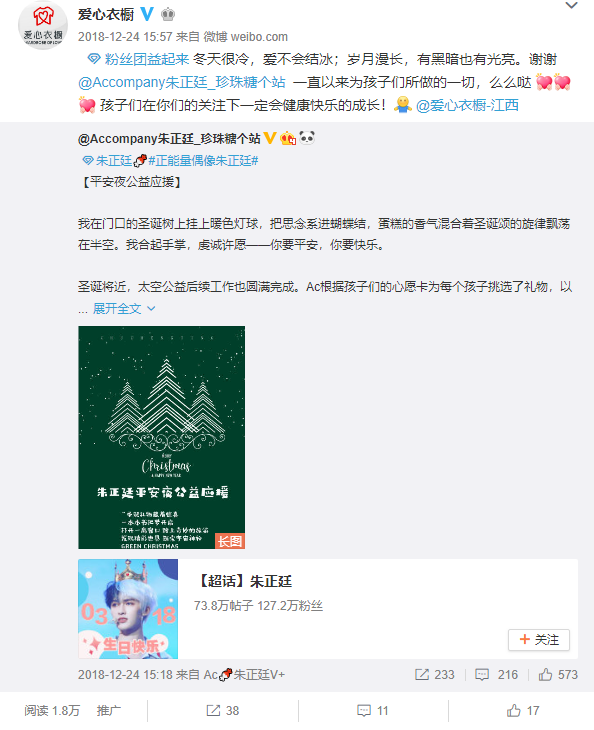This screenshot has height=730, width=594.
Task: Click the orange V badge of reposted author
Action: [x=270, y=138]
